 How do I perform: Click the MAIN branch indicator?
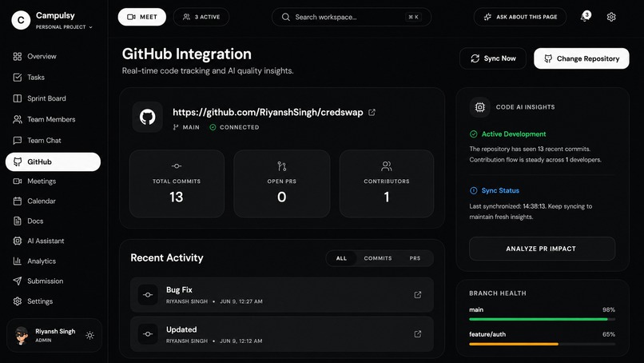coord(186,127)
